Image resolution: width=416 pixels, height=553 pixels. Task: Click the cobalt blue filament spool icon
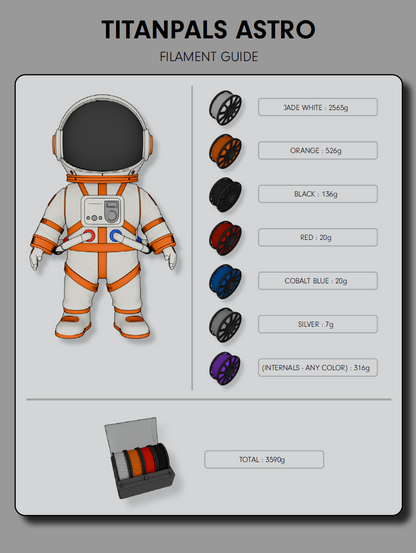(x=225, y=281)
